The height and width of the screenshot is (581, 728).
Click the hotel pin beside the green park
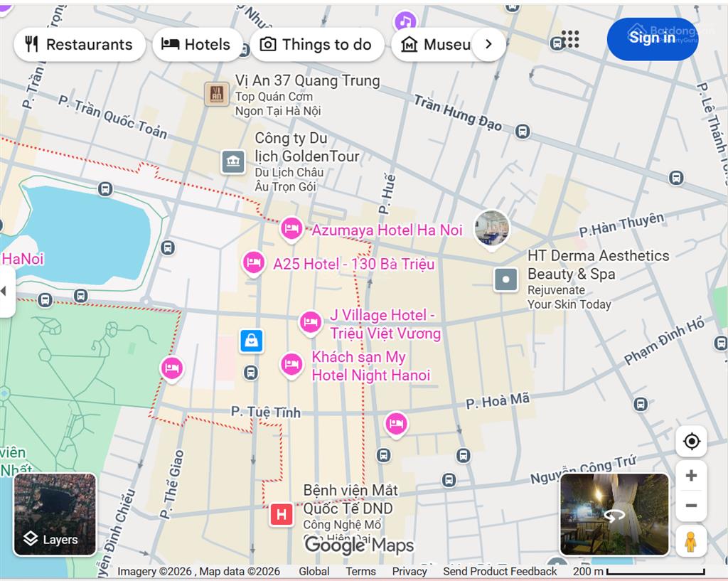pos(172,369)
